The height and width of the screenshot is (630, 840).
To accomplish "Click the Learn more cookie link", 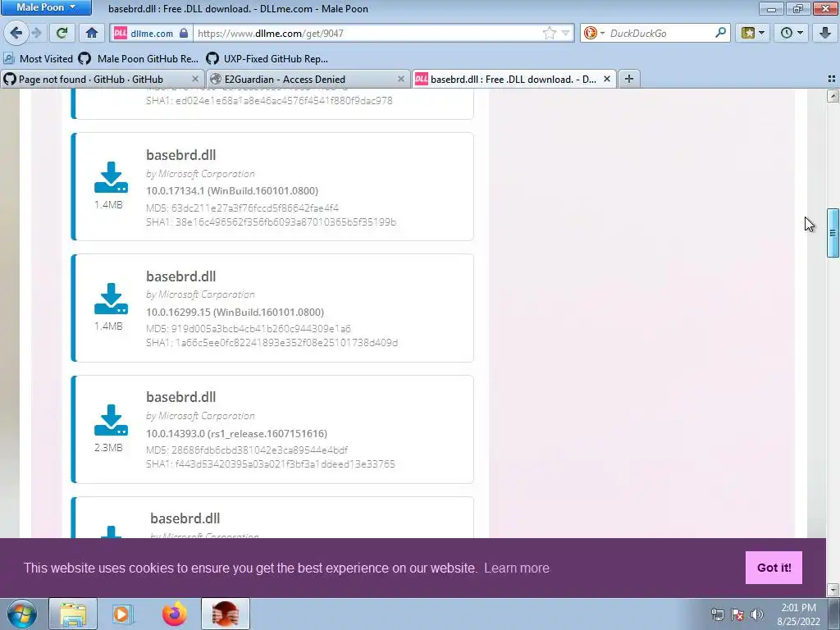I will [x=517, y=568].
